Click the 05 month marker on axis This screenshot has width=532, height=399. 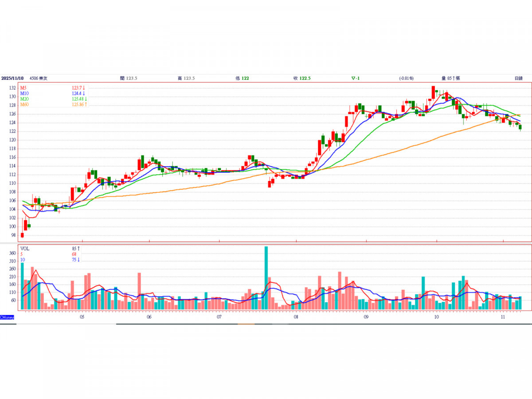point(82,317)
